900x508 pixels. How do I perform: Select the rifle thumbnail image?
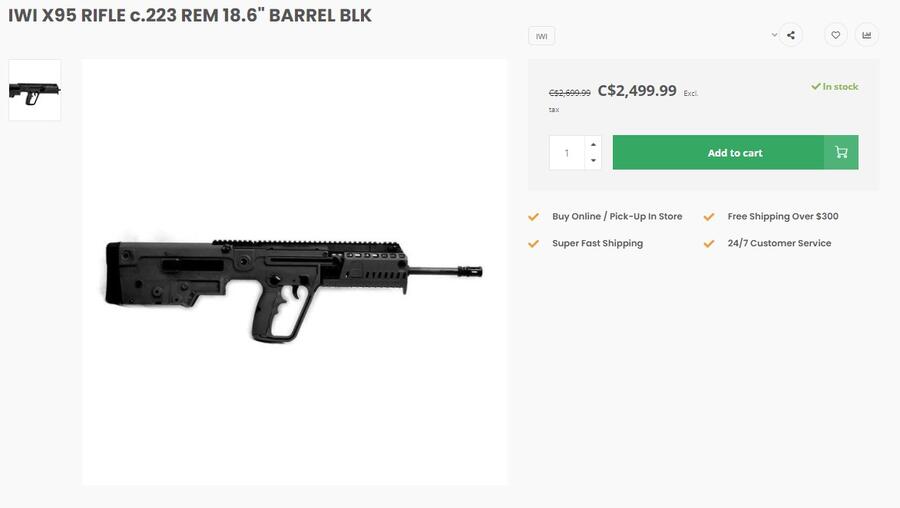tap(35, 90)
